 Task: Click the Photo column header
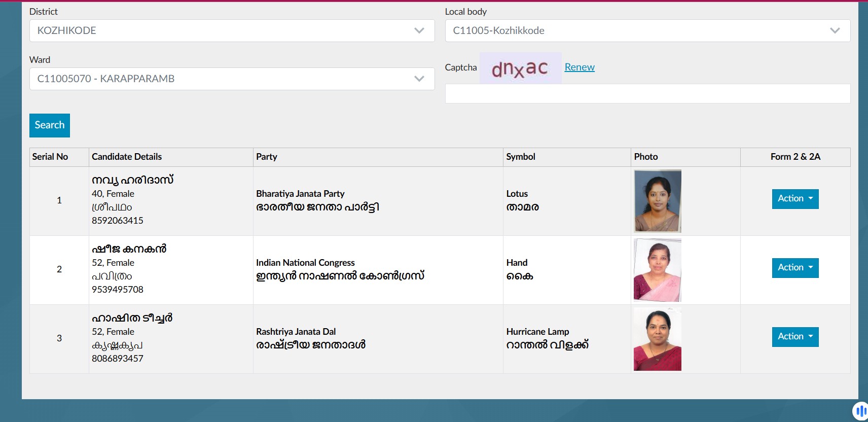[646, 157]
